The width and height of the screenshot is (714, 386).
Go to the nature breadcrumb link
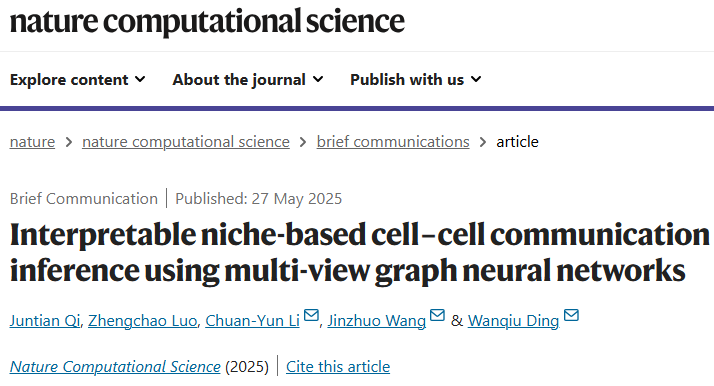32,142
